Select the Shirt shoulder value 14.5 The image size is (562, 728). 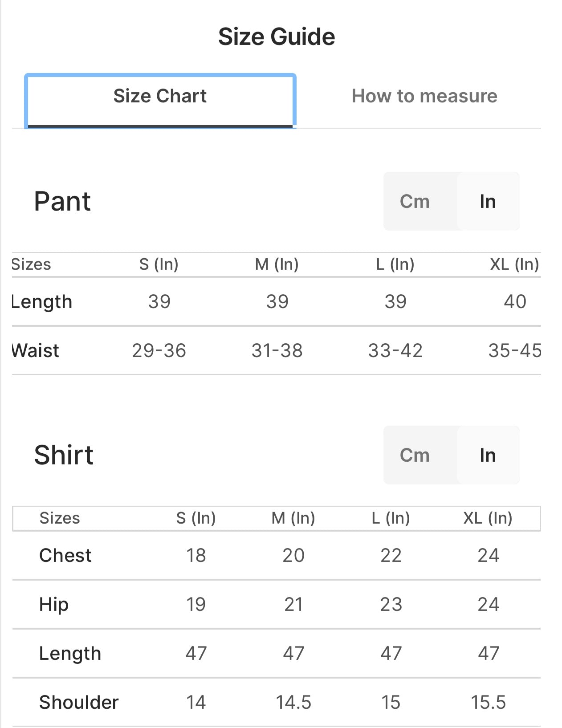pos(293,703)
